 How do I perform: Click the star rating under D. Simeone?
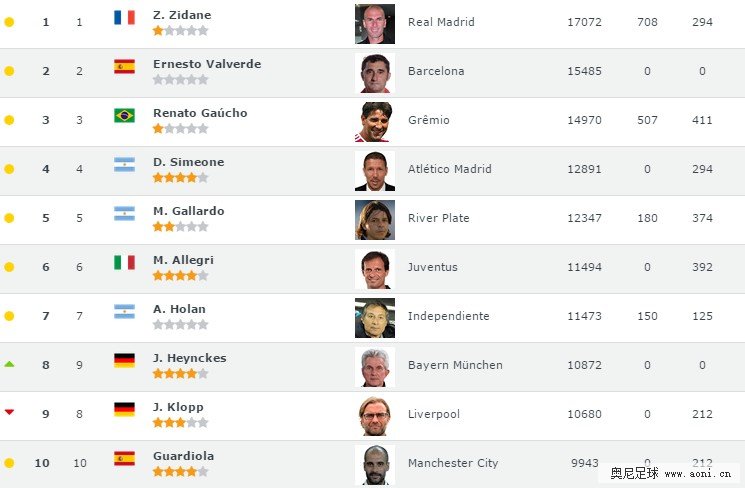tap(181, 178)
